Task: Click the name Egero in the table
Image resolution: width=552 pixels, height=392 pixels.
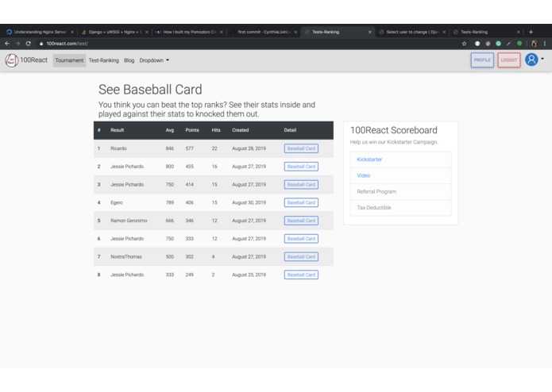Action: coord(117,202)
